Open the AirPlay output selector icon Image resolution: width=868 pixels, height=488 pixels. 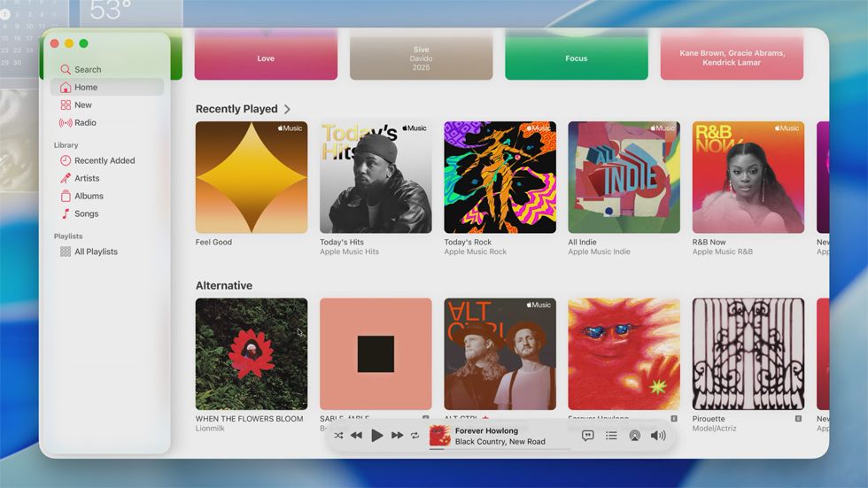[x=634, y=436]
